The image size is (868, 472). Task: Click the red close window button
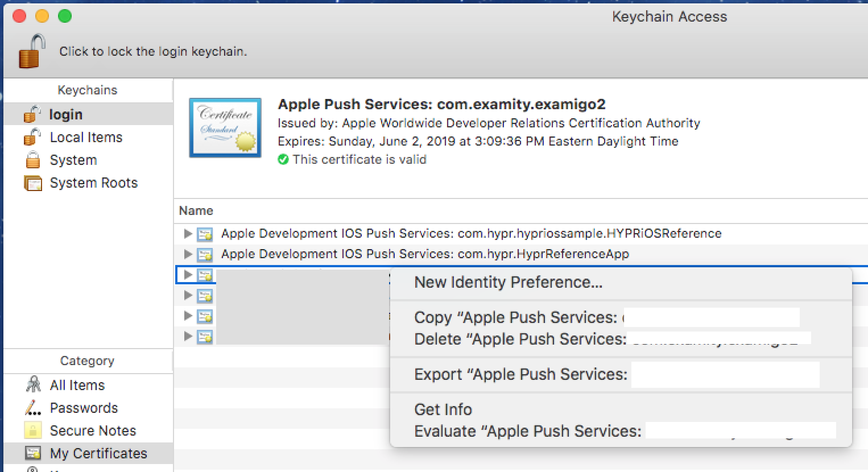(x=19, y=16)
